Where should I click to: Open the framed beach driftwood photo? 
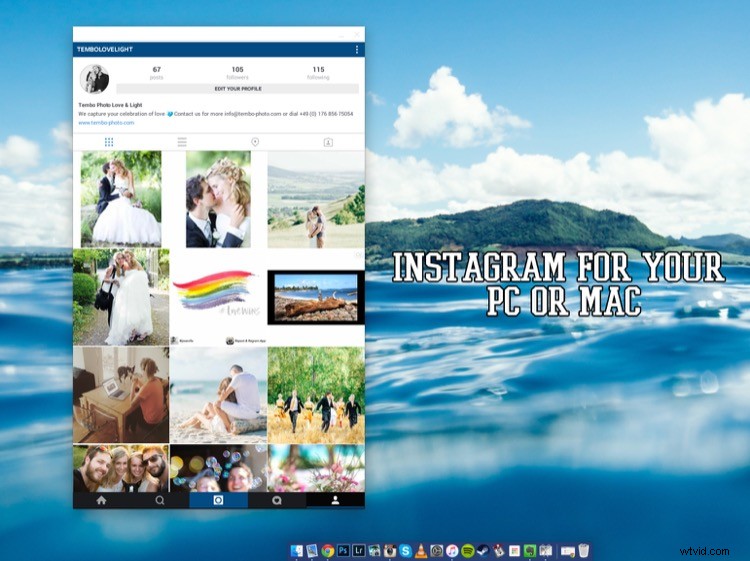tap(316, 297)
